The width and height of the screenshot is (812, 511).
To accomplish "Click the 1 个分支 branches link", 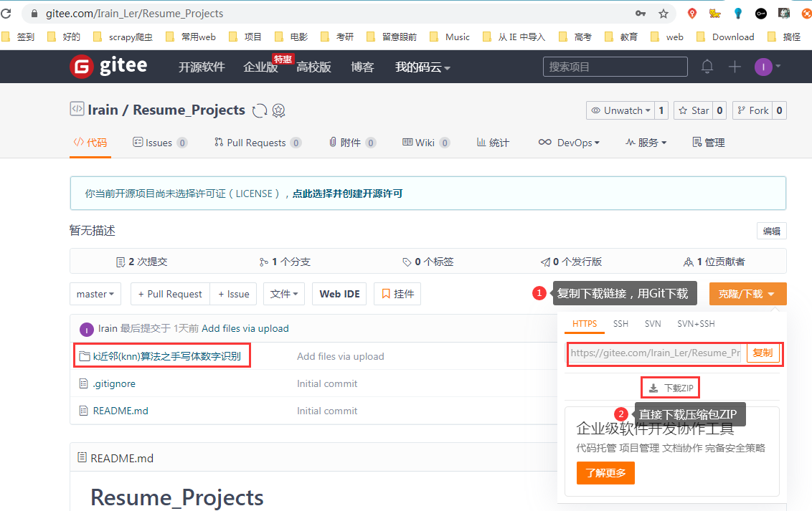I will click(285, 262).
